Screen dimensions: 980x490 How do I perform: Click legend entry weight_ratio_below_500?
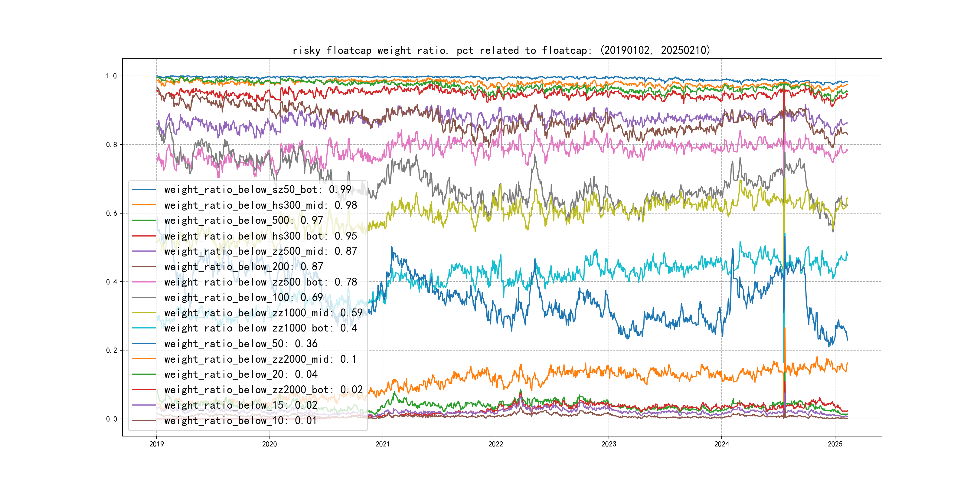[x=243, y=220]
